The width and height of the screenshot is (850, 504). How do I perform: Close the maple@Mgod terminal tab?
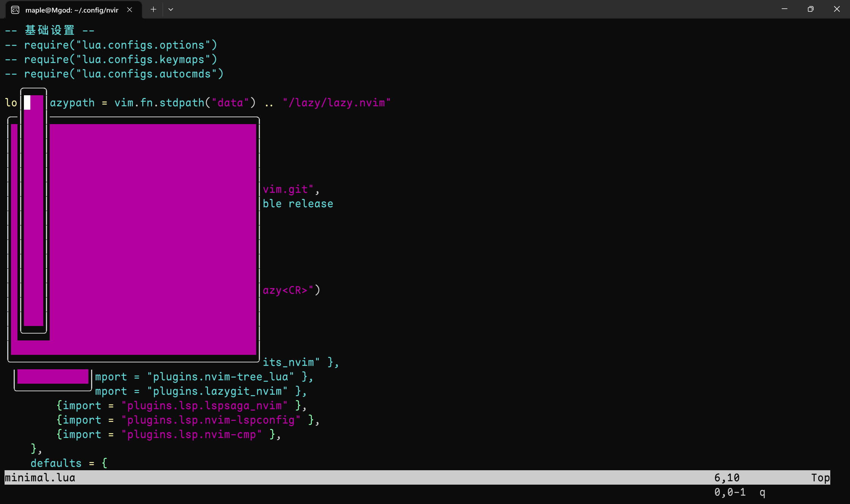coord(129,10)
